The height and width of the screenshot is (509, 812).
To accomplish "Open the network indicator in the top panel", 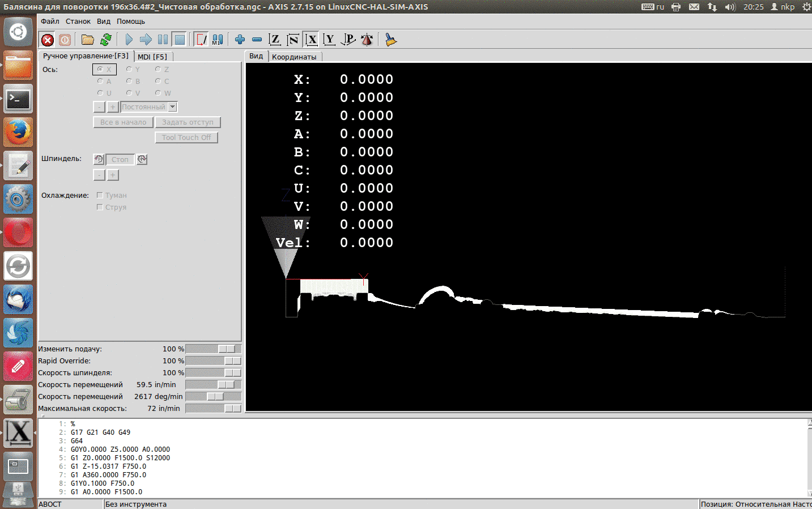I will [x=712, y=7].
